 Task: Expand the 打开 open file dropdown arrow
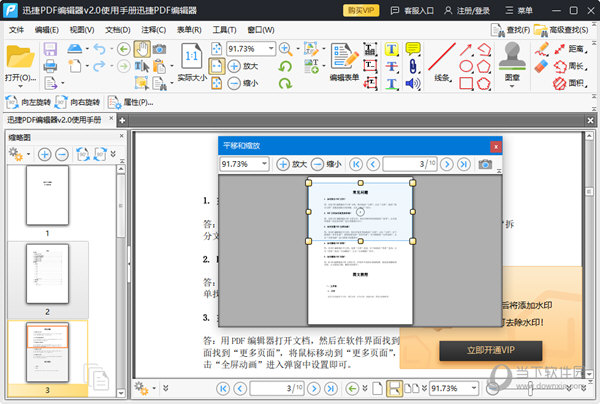tap(20, 86)
